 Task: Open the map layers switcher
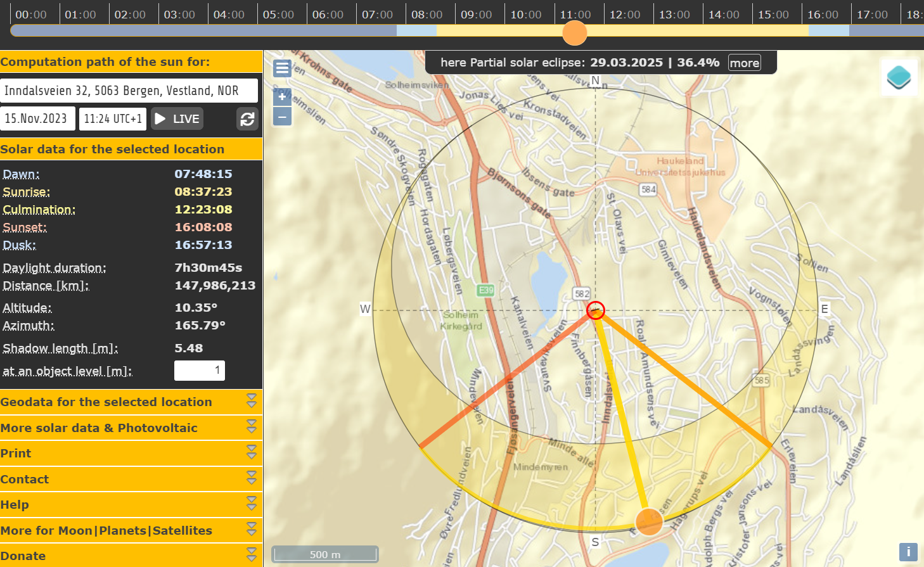[899, 77]
